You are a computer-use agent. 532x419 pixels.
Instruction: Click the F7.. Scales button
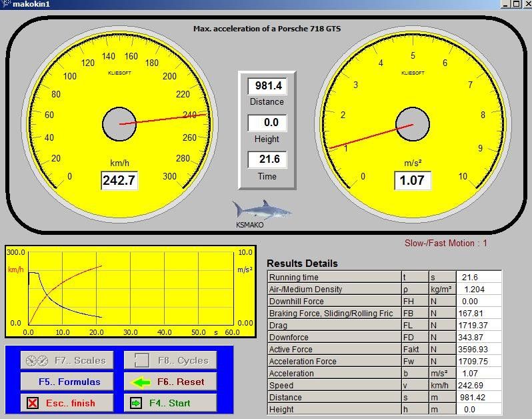tap(67, 360)
